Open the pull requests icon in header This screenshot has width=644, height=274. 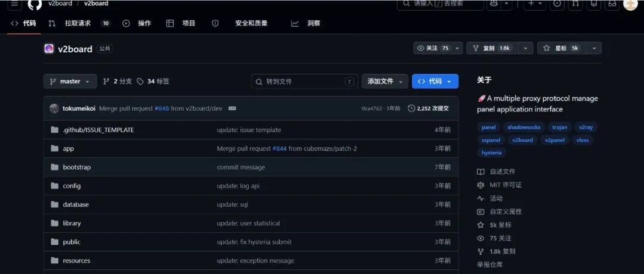point(575,4)
